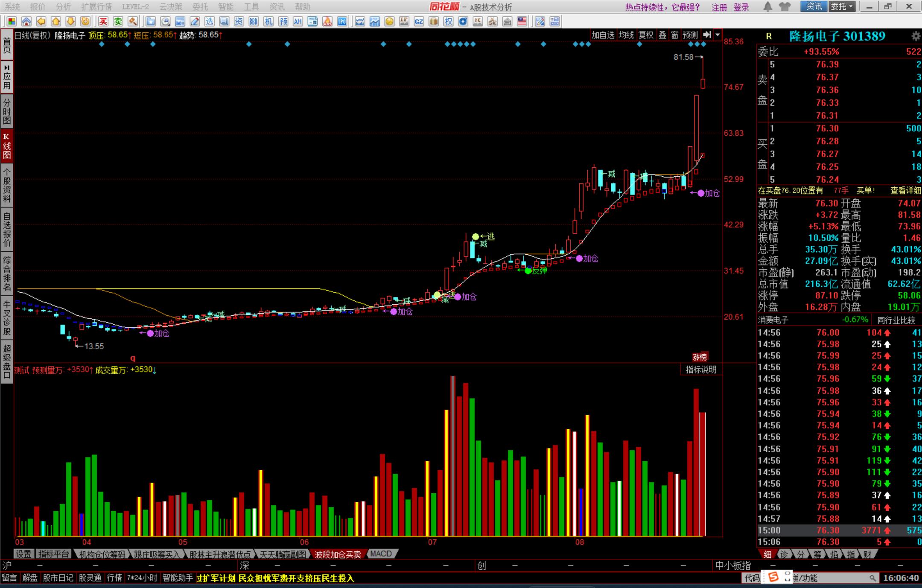Open the 智能 menu
The image size is (922, 588).
pyautogui.click(x=225, y=7)
